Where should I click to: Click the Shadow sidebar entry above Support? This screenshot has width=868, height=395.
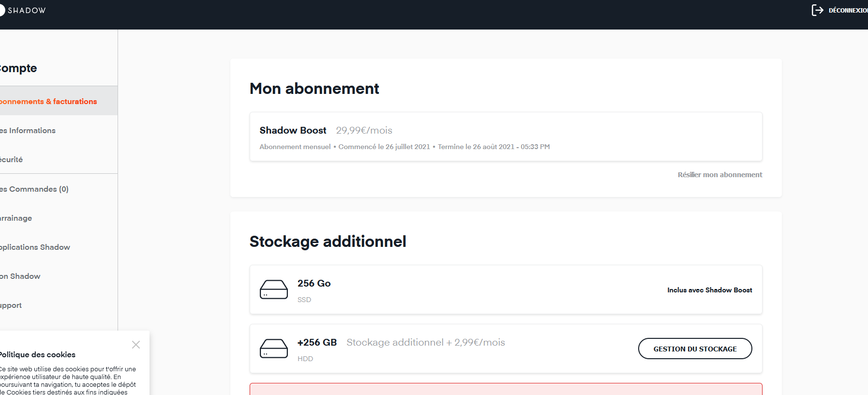click(x=21, y=276)
